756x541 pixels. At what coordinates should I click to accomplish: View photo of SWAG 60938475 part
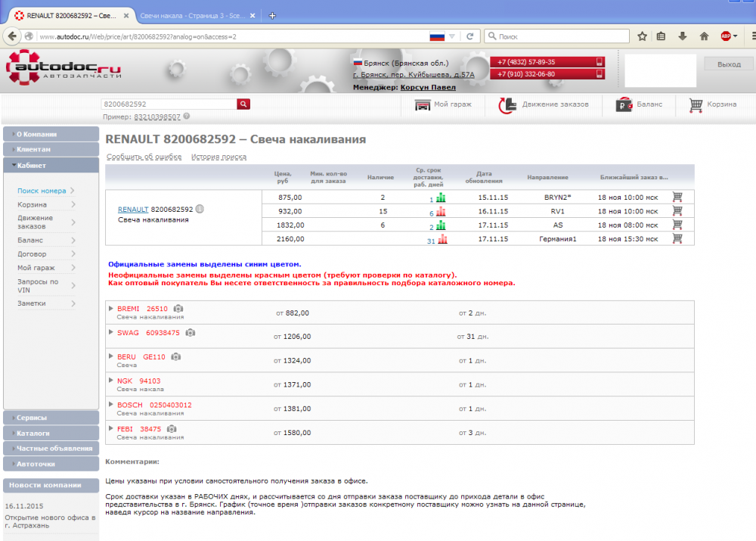191,332
